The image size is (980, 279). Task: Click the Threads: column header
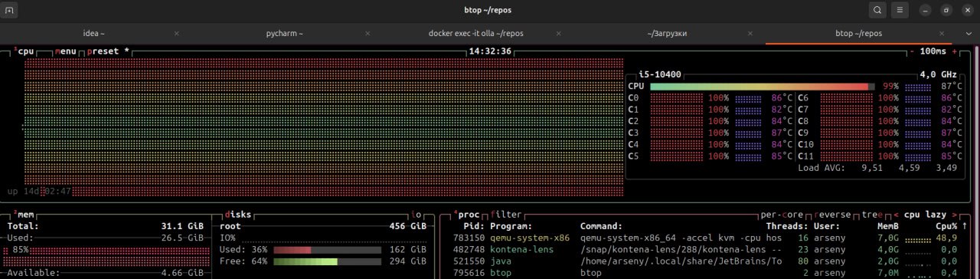(787, 226)
